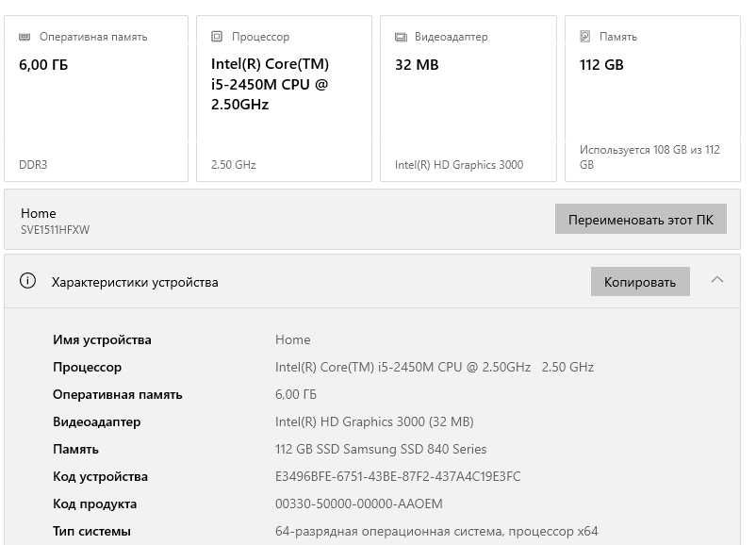Viewport: 756px width, 545px height.
Task: Click the "Имя устройства" row label
Action: [102, 339]
